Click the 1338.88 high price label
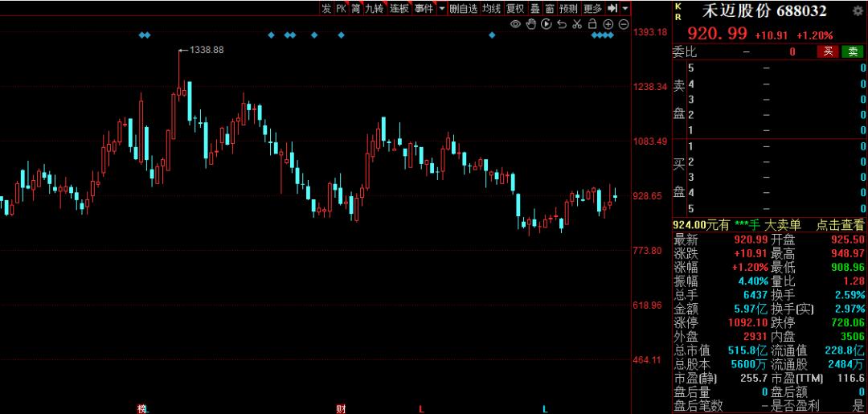868x414 pixels. 207,50
